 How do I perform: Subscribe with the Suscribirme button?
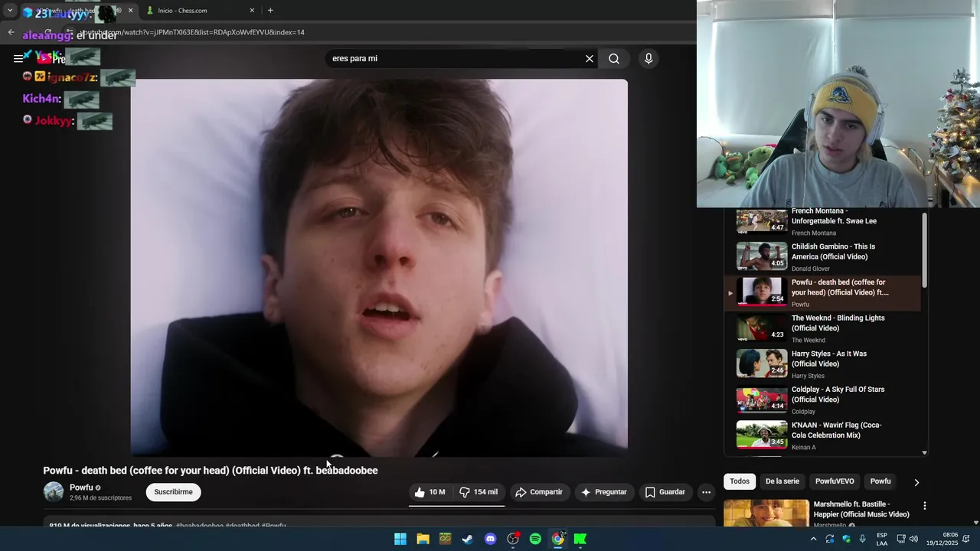click(174, 492)
